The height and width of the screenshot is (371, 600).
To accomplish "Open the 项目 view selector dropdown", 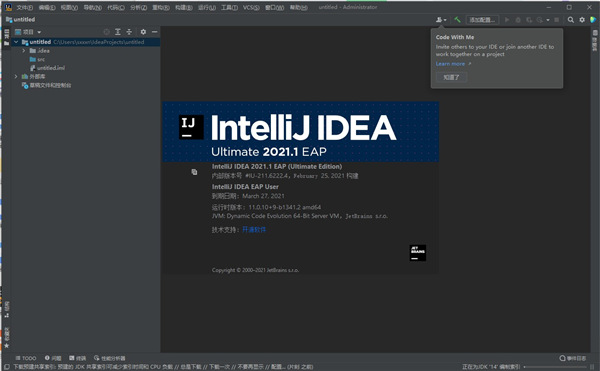I will [28, 32].
